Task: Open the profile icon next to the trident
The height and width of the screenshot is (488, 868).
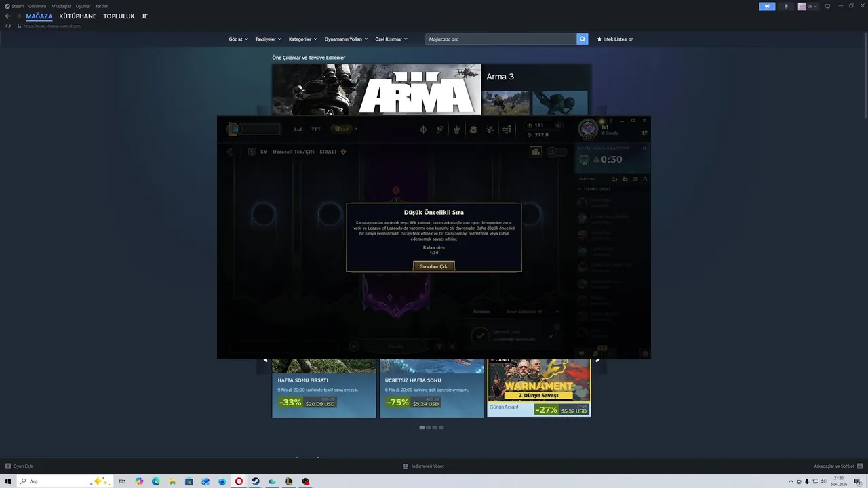Action: tap(440, 129)
